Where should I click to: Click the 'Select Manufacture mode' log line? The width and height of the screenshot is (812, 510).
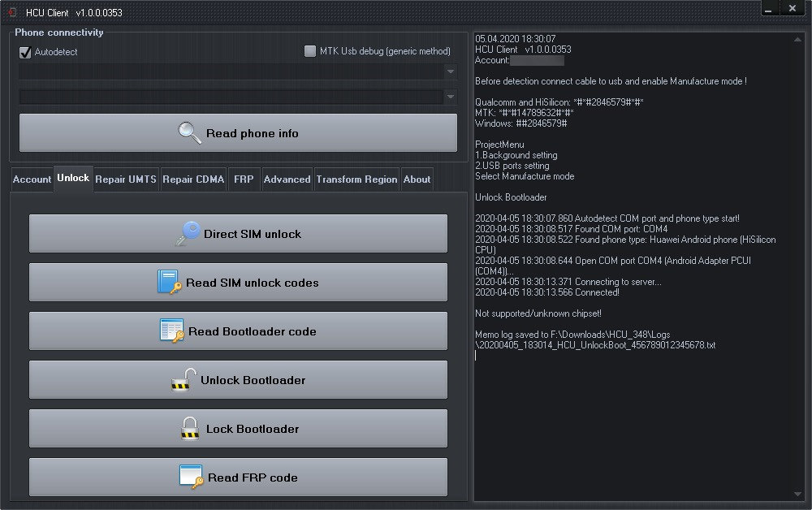(x=525, y=176)
